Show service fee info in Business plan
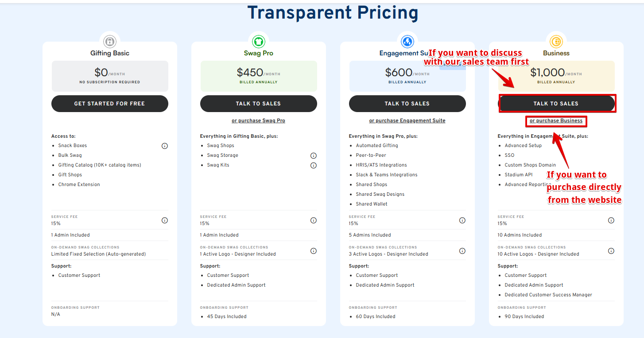The image size is (644, 338). point(611,220)
